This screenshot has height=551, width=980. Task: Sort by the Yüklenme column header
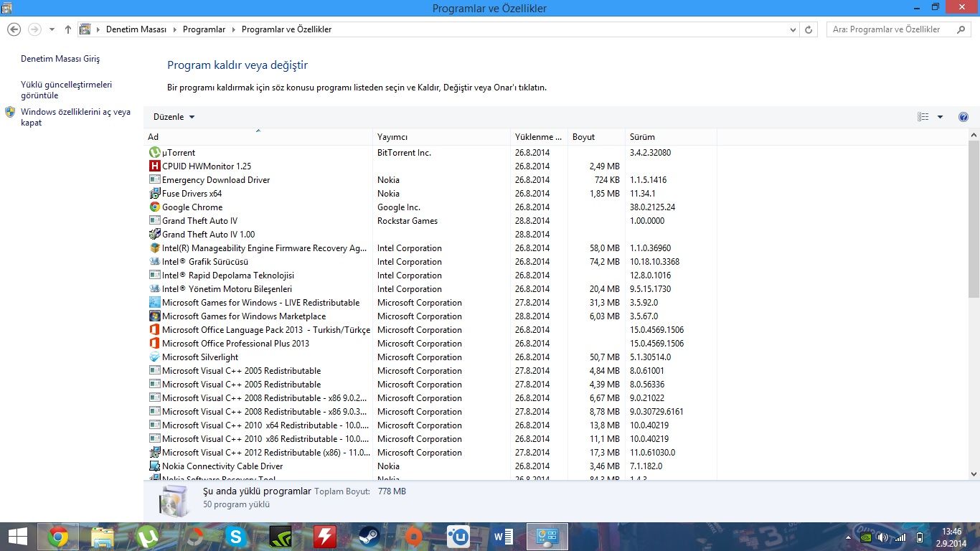click(x=539, y=137)
